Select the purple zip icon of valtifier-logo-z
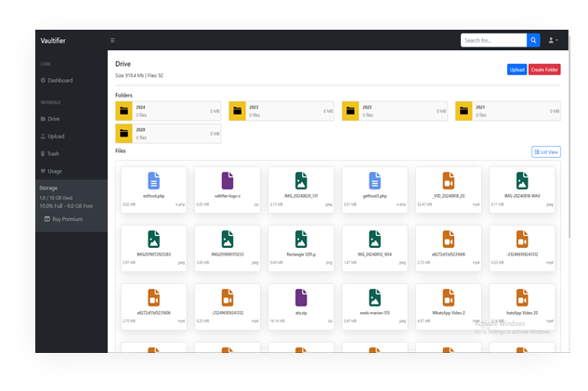Viewport: 588px width, 391px height. coord(228,181)
